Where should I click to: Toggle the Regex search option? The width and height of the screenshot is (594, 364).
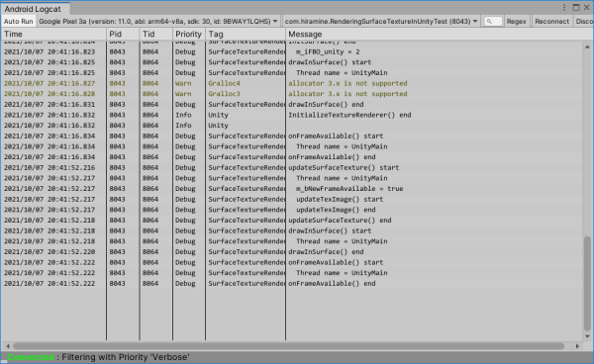coord(516,21)
